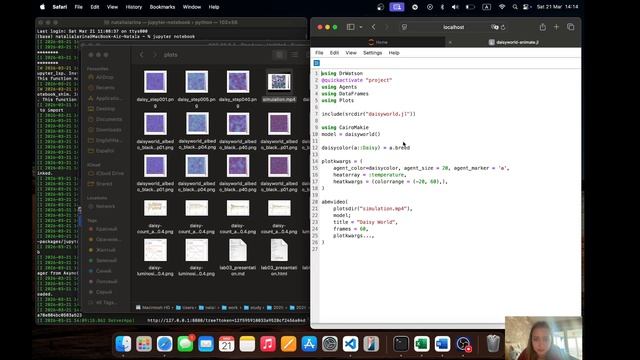The image size is (640, 360).
Task: Click the Bluetooth icon in the menu bar
Action: pyautogui.click(x=442, y=7)
